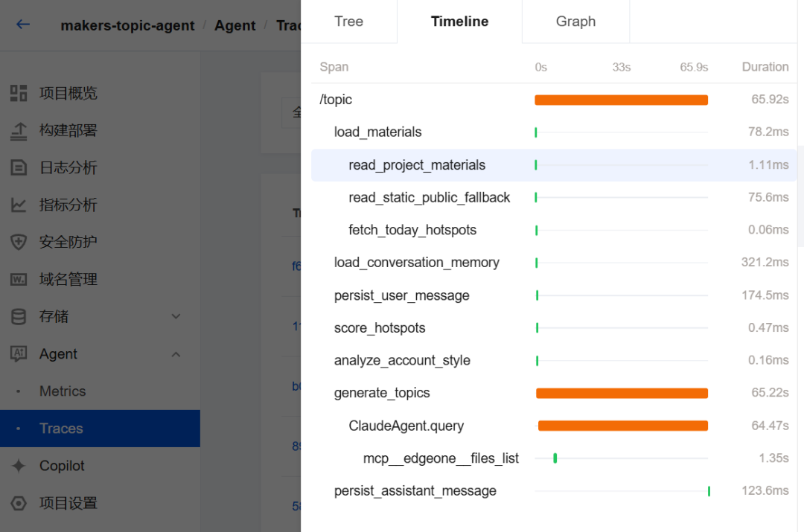Click Copilot sparkle icon
The height and width of the screenshot is (532, 804).
coord(19,466)
